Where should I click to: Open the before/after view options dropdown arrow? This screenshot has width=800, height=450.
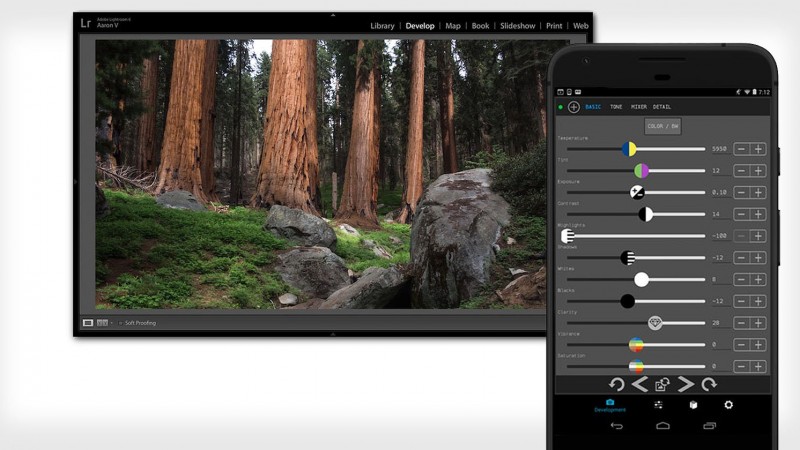(x=112, y=323)
